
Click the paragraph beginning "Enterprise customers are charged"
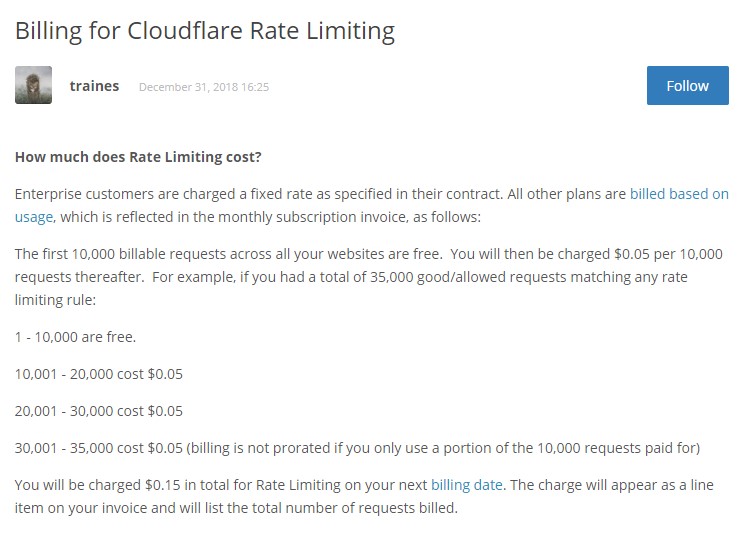pos(300,194)
